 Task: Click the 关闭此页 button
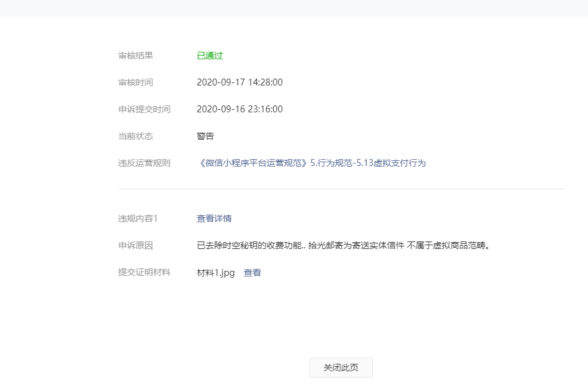pyautogui.click(x=341, y=368)
